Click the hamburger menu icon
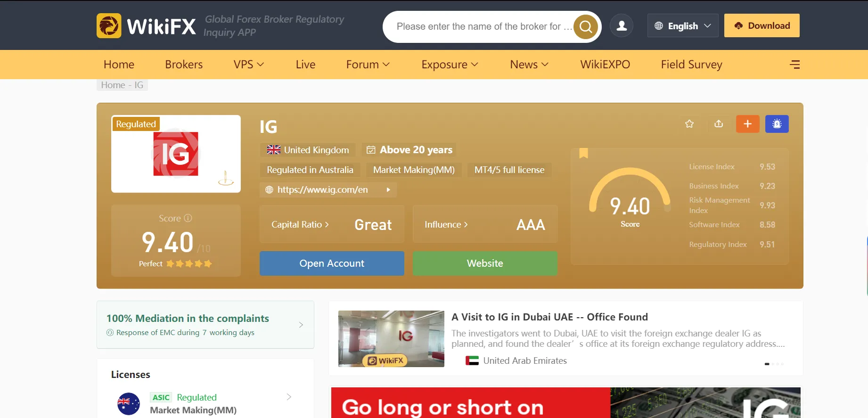 point(794,65)
